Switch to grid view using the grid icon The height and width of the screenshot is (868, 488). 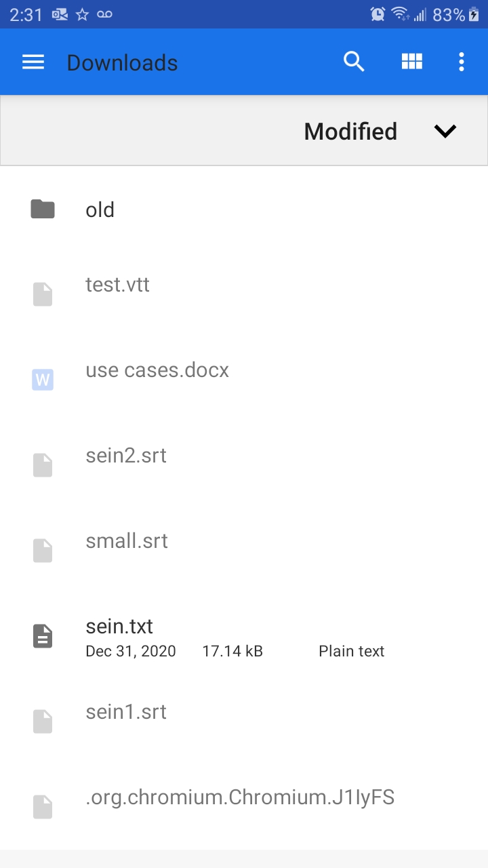[412, 62]
